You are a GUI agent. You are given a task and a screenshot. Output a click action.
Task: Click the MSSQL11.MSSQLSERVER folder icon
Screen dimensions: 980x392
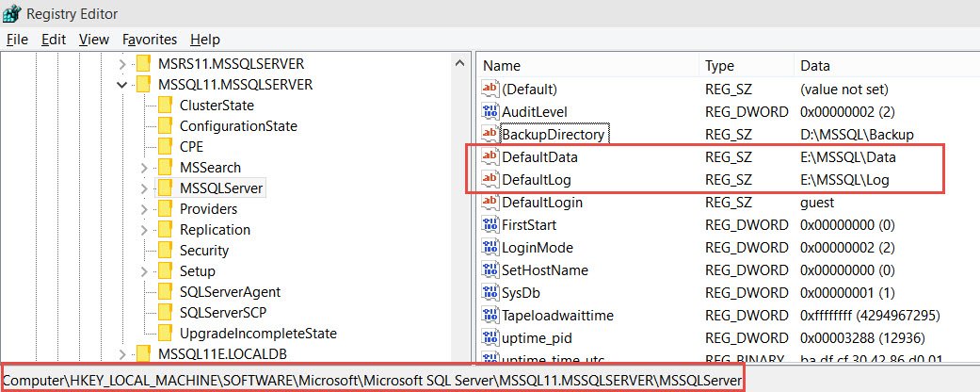click(144, 85)
